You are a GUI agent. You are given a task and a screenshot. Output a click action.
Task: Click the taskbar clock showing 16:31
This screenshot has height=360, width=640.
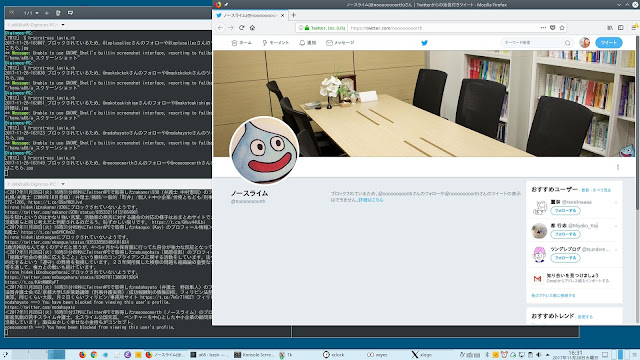576,354
